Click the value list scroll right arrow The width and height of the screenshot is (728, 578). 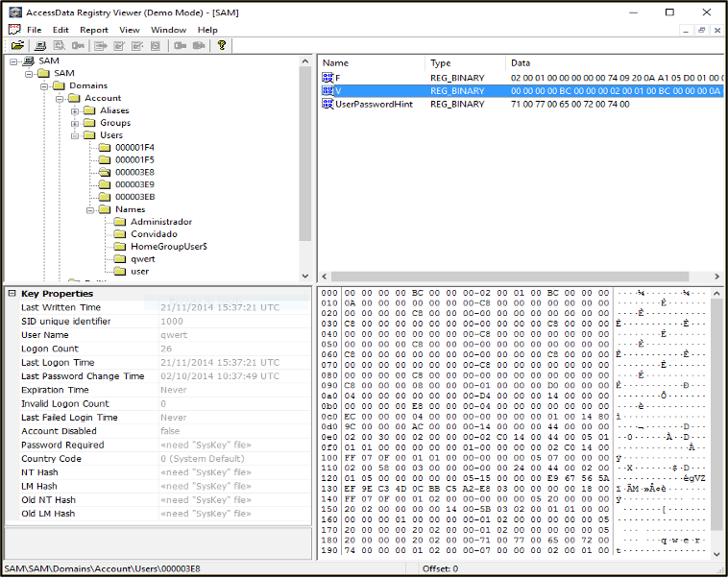click(716, 277)
